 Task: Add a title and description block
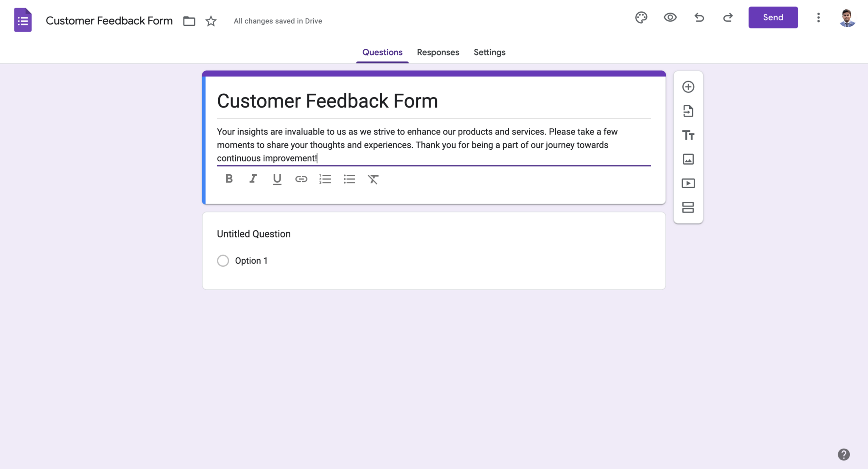pyautogui.click(x=688, y=135)
